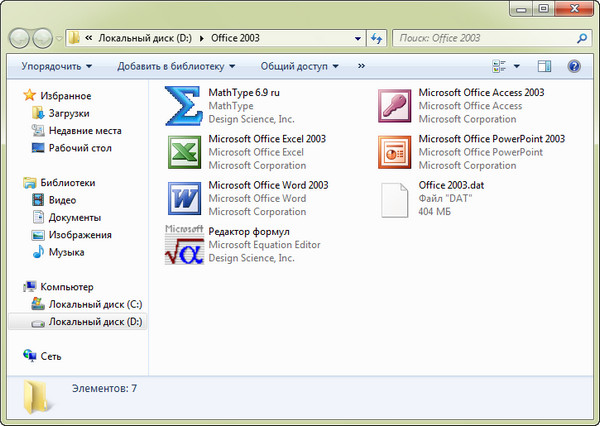
Task: Open the Упорядочить dropdown menu
Action: point(56,67)
